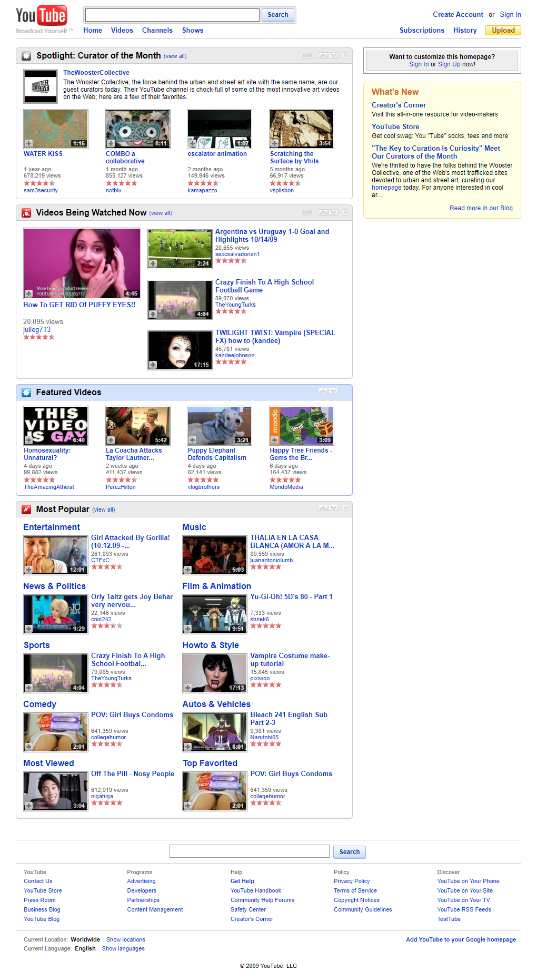View all Most Popular videos
Image resolution: width=537 pixels, height=980 pixels.
(x=104, y=510)
